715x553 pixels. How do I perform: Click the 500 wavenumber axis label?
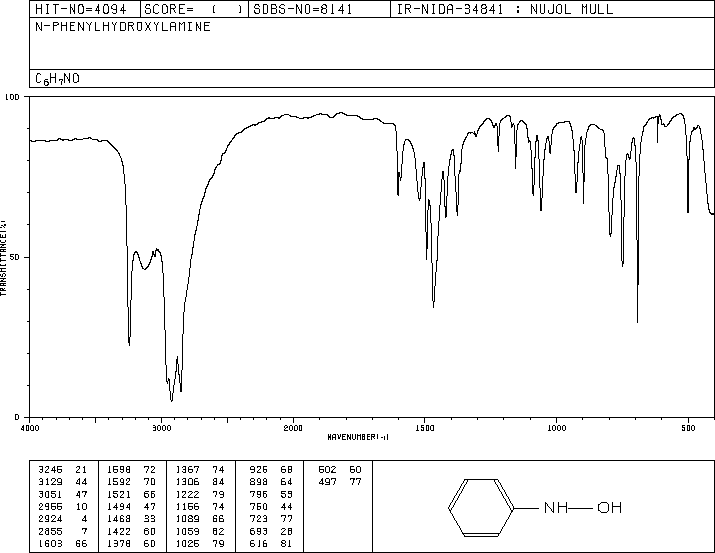click(688, 428)
